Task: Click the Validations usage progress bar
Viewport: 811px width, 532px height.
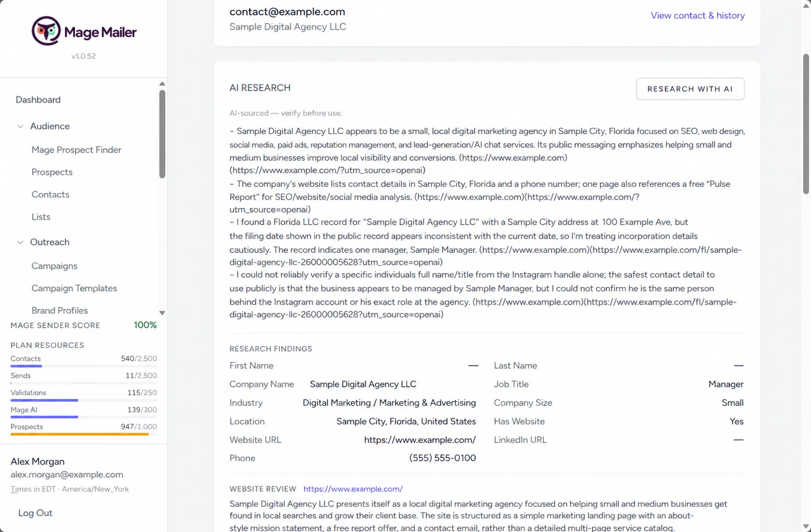Action: point(84,400)
